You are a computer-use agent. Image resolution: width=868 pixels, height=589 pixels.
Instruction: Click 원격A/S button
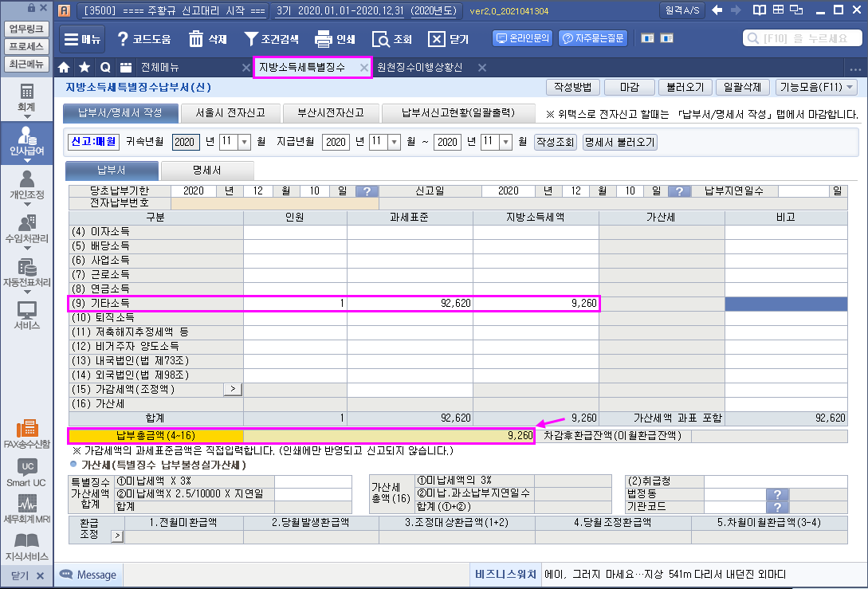(682, 10)
